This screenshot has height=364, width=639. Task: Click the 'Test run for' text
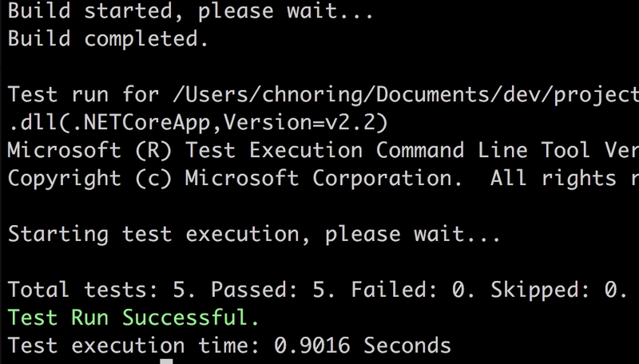point(83,95)
